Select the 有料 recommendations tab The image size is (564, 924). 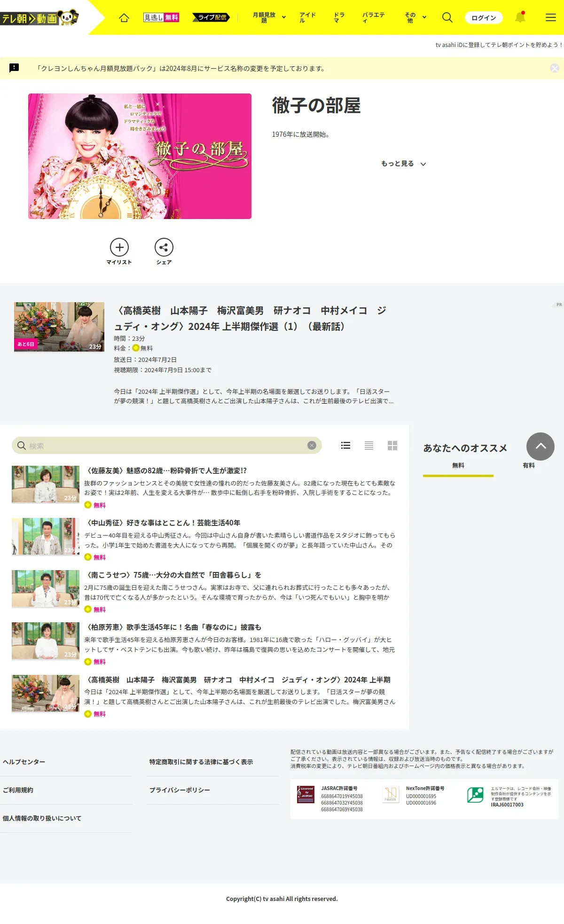pos(529,466)
